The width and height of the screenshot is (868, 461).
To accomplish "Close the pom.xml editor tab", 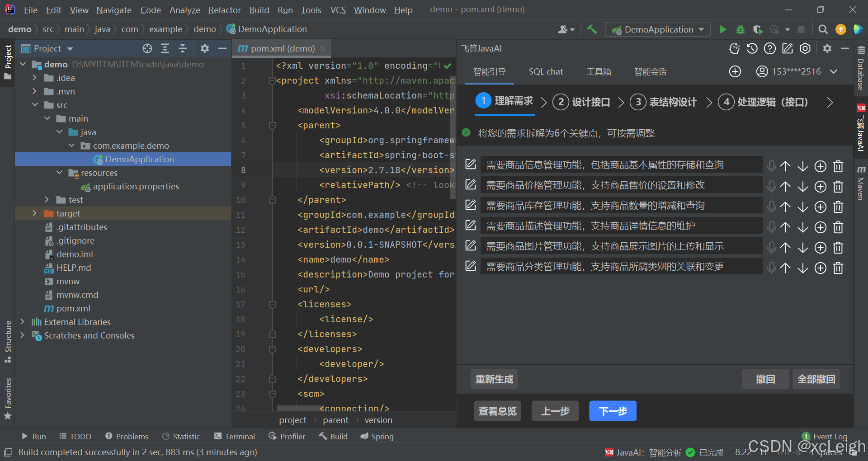I will [x=323, y=48].
